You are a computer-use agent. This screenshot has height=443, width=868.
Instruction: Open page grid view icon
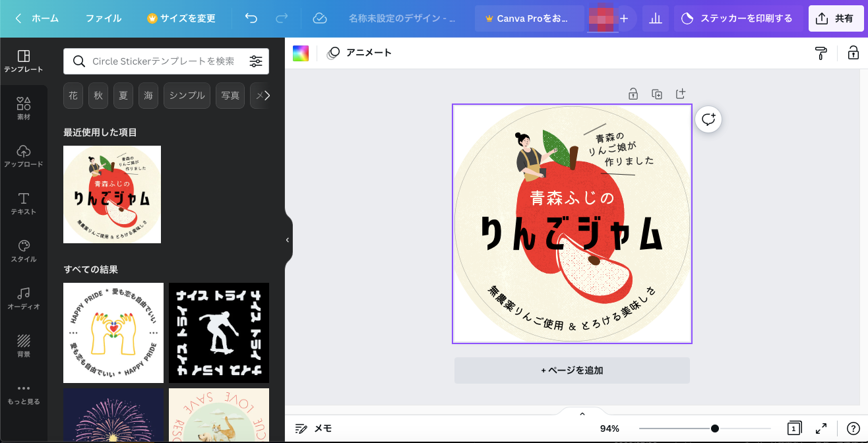click(794, 428)
